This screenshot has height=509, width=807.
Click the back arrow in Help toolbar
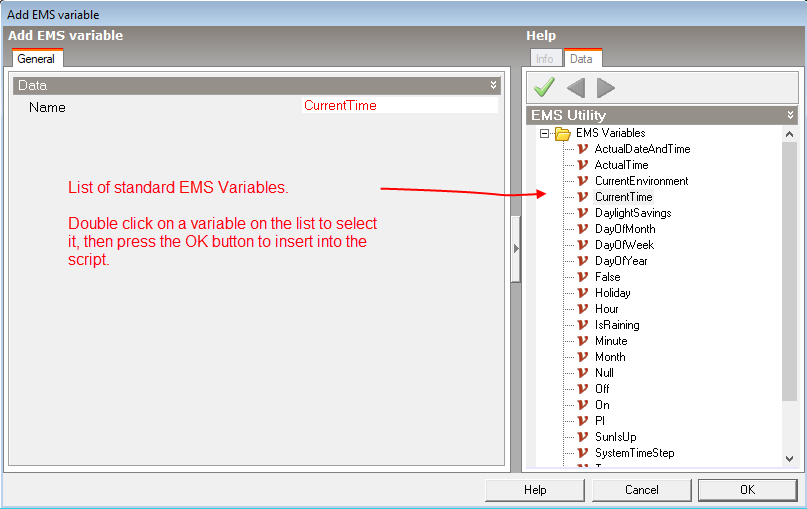(575, 88)
